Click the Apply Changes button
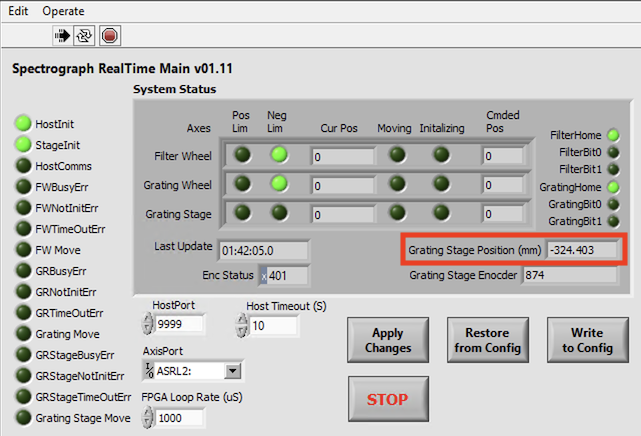 [388, 341]
